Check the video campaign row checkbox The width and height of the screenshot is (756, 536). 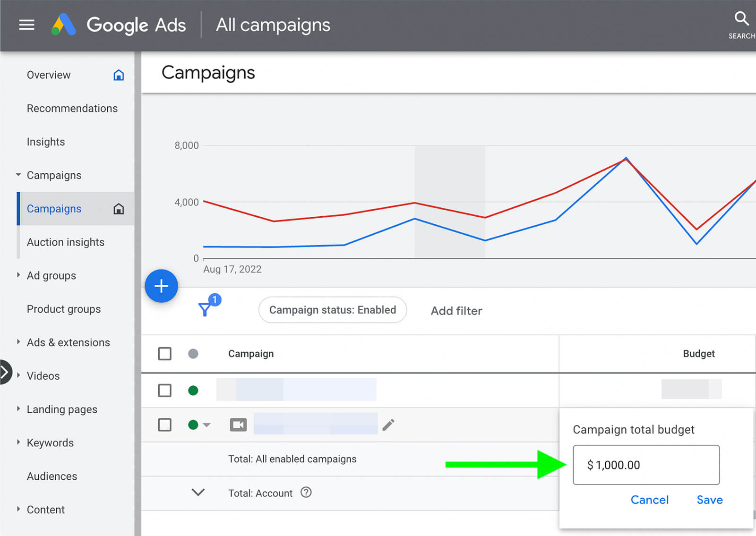(164, 425)
